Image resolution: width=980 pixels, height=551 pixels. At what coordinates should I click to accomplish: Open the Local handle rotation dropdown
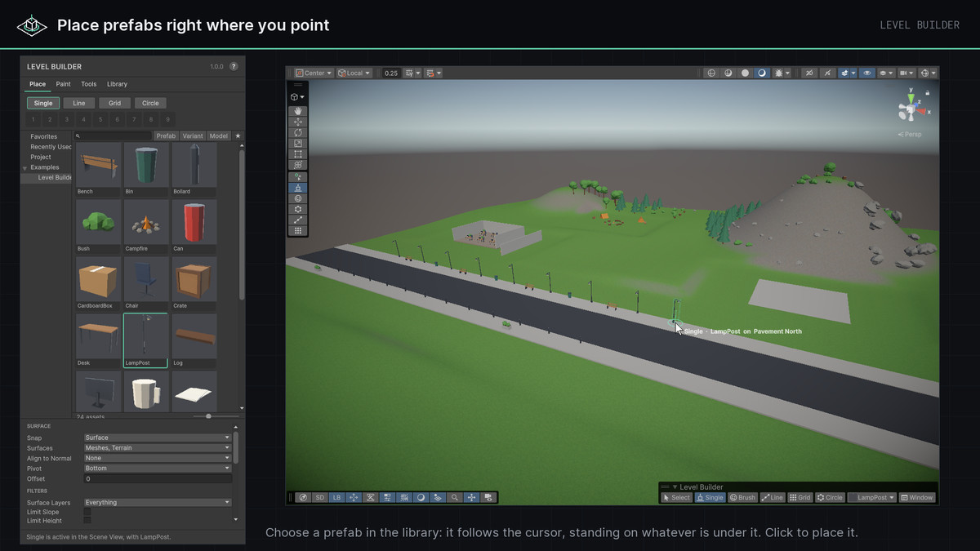coord(354,73)
